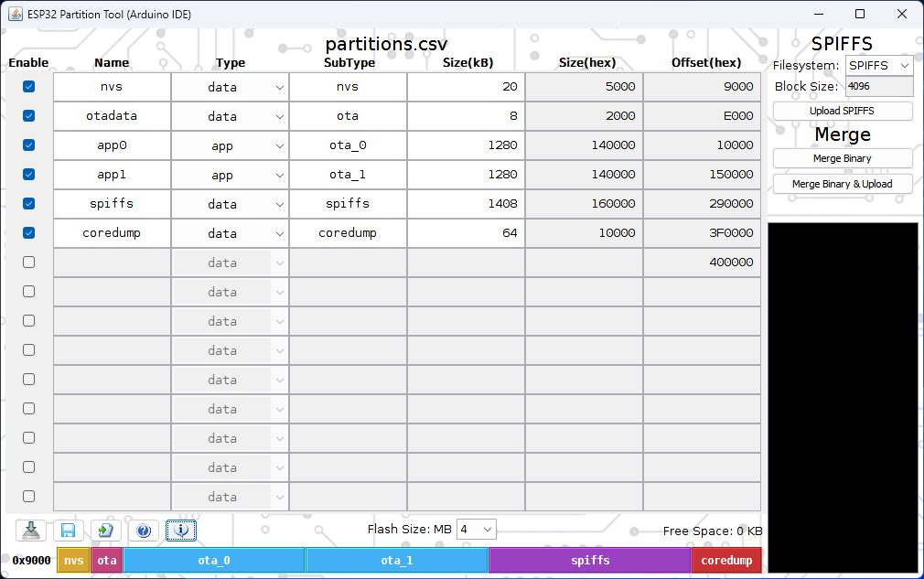Open the Flash Size MB dropdown
This screenshot has height=579, width=924.
coord(476,529)
